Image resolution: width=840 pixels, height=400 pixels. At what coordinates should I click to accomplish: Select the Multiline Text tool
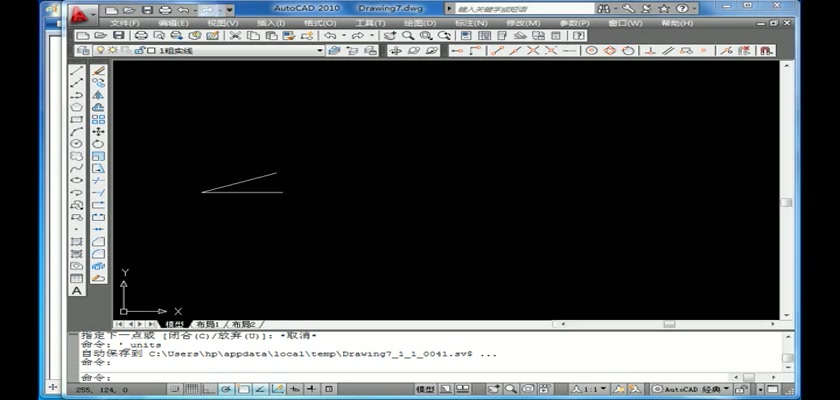[x=77, y=291]
